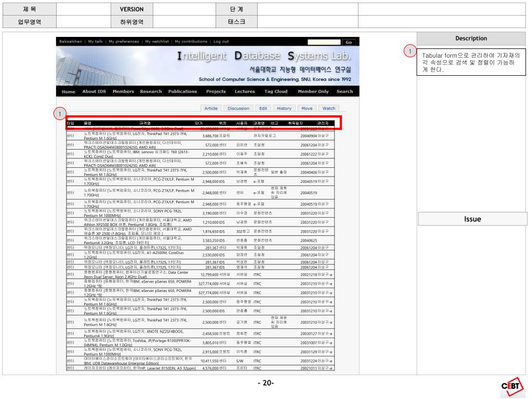Open the Tag Cloud page
Screen dimensions: 532x399
[x=276, y=91]
